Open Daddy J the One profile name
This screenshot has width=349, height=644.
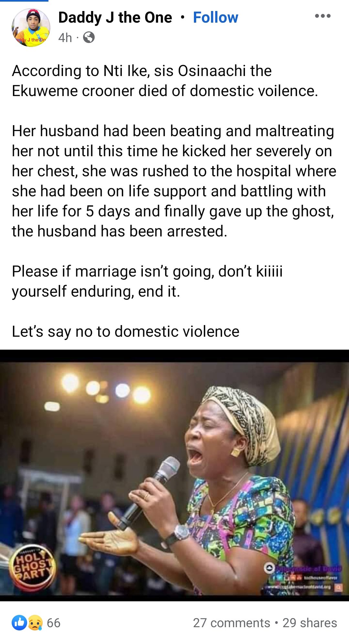[x=115, y=17]
